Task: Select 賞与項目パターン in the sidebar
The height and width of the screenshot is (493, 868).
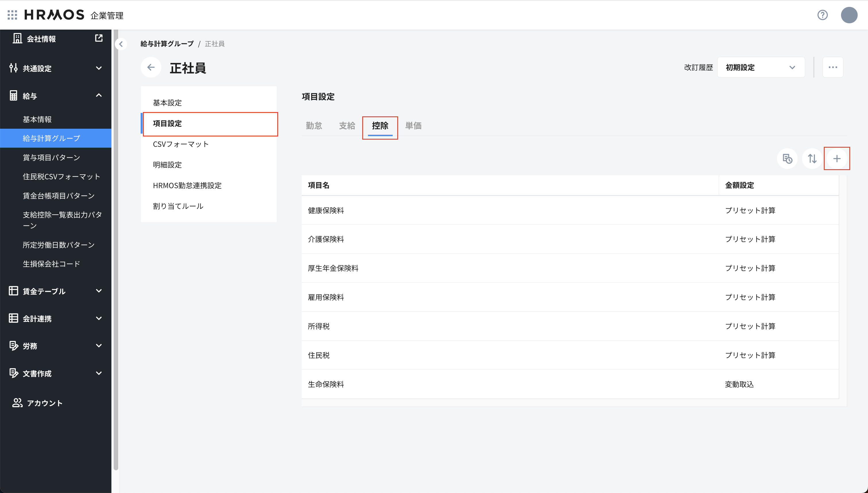Action: (x=51, y=157)
